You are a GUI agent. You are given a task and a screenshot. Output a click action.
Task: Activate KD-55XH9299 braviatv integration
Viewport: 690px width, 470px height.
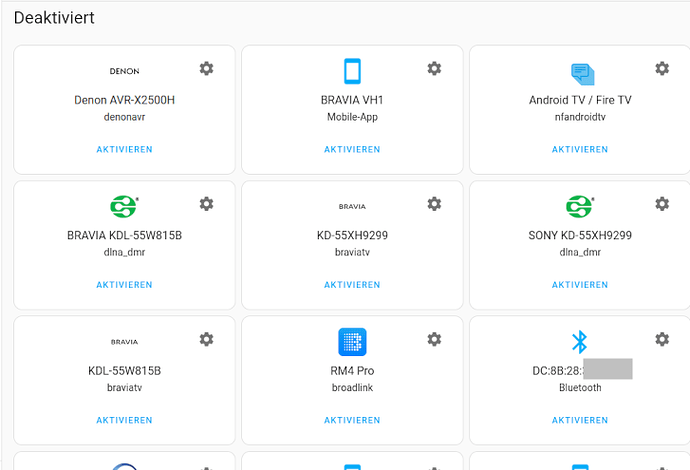point(352,285)
